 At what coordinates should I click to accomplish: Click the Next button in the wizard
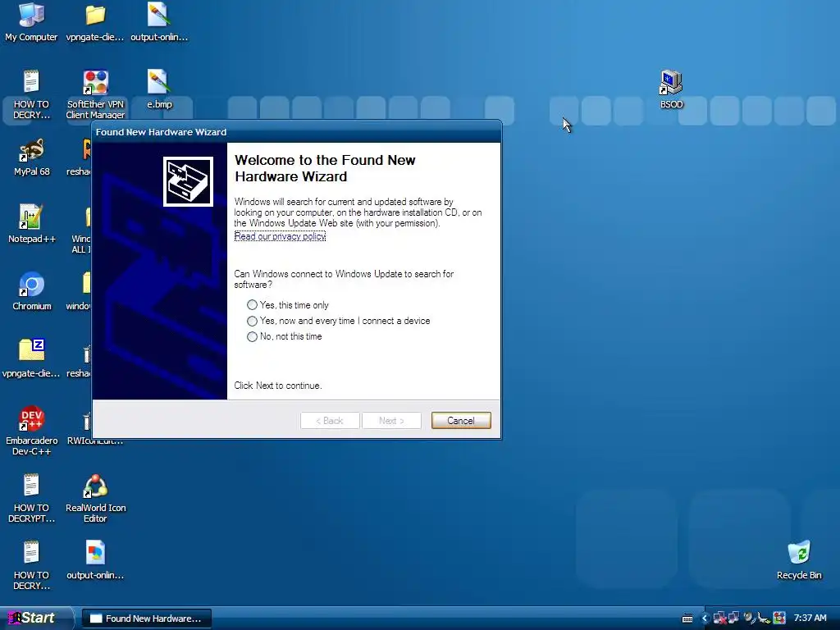pos(391,421)
